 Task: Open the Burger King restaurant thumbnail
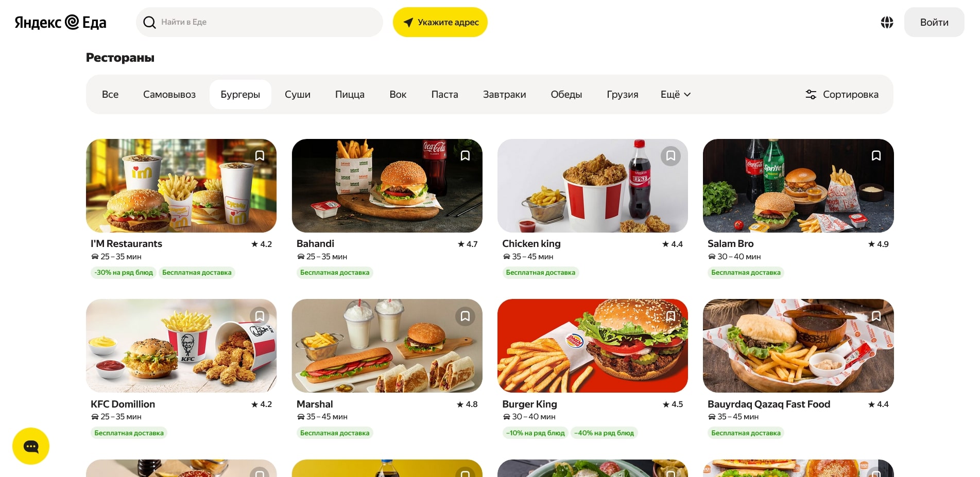pyautogui.click(x=592, y=346)
